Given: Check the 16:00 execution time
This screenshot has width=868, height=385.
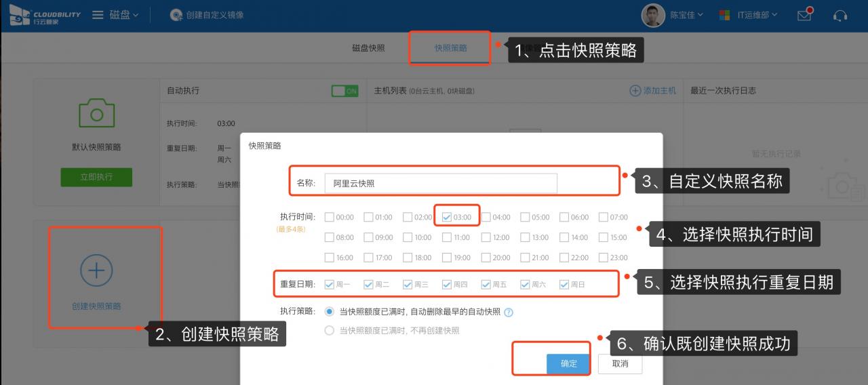Looking at the screenshot, I should click(x=330, y=258).
